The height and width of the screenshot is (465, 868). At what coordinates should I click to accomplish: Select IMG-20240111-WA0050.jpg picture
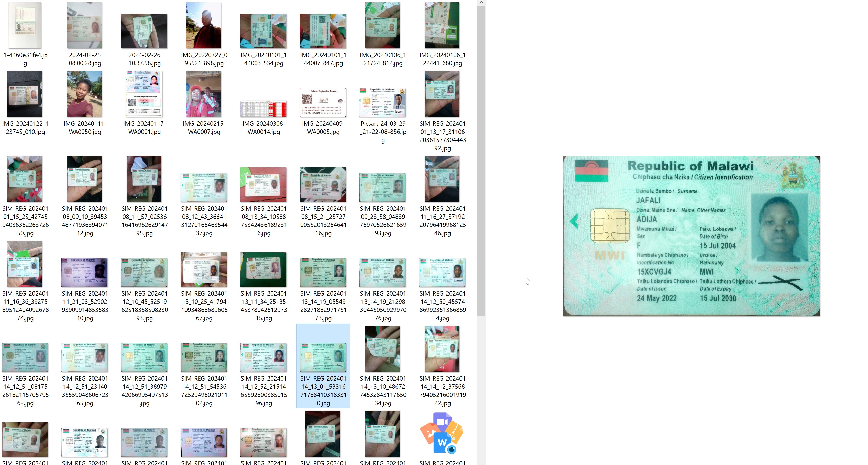(84, 94)
